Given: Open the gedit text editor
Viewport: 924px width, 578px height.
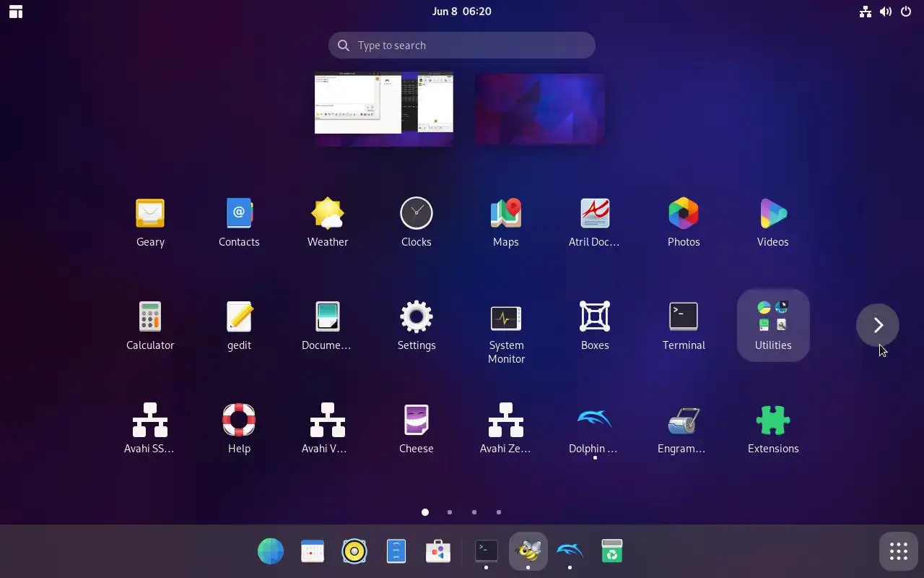Looking at the screenshot, I should [x=239, y=326].
